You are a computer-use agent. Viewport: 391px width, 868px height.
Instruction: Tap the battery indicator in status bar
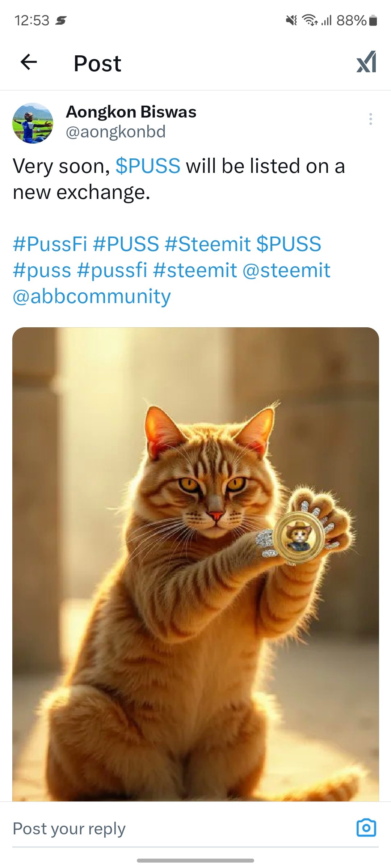[373, 20]
